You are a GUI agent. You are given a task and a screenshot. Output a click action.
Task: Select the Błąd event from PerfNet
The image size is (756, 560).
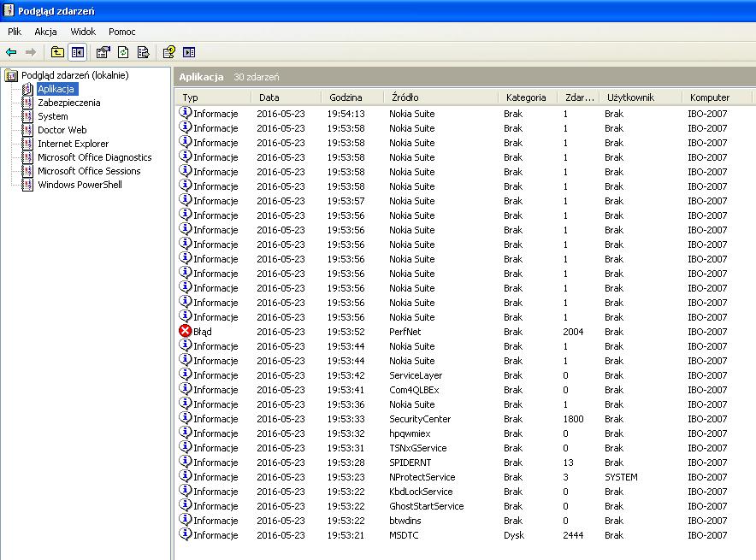(x=464, y=332)
